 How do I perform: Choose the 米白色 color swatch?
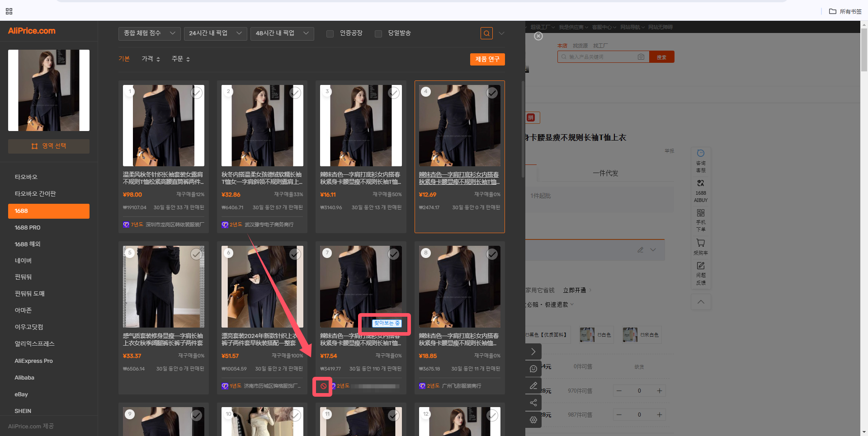click(641, 335)
